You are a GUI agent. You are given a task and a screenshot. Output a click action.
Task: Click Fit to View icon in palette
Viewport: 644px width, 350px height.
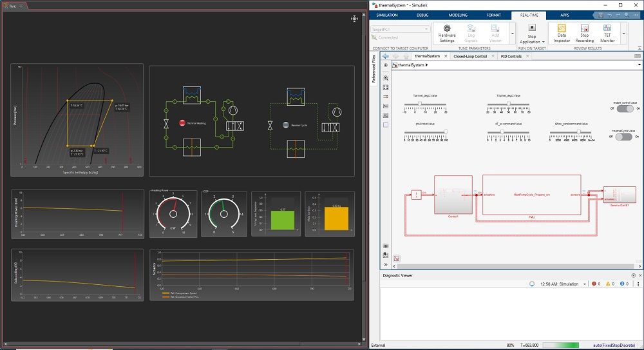[x=386, y=87]
